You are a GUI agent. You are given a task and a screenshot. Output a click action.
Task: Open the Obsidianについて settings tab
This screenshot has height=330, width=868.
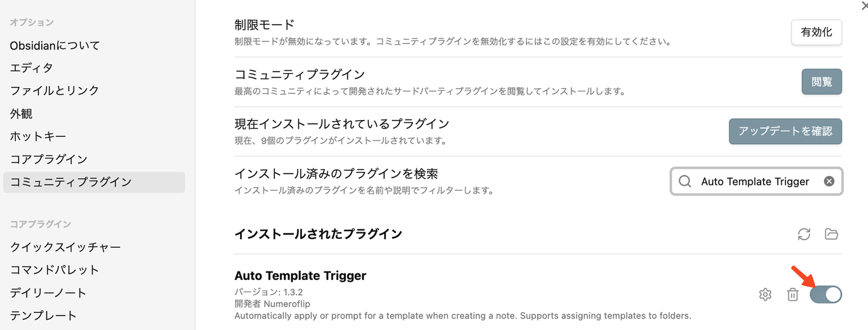pos(55,45)
